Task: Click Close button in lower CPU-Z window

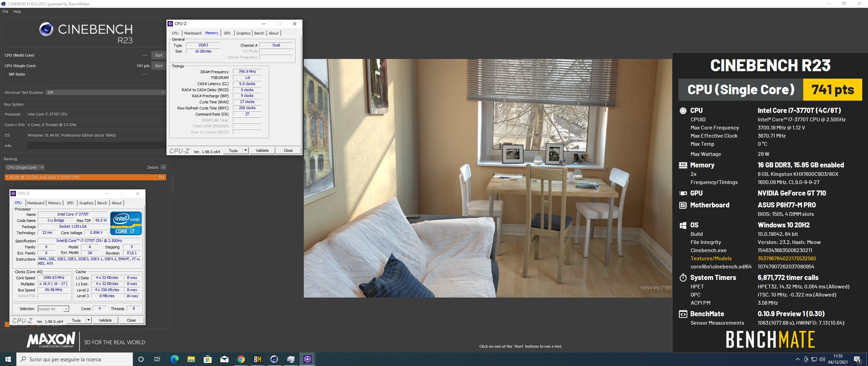Action: point(131,320)
